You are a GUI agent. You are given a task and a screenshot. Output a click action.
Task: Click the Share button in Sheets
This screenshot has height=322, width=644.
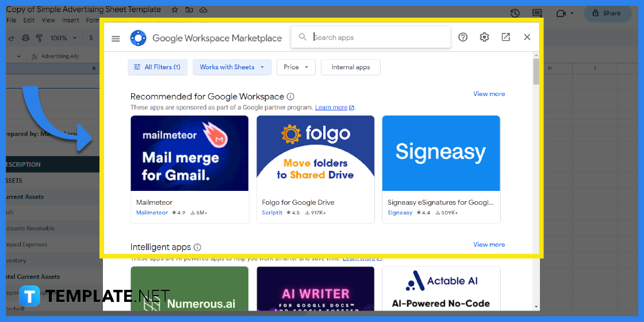click(607, 14)
